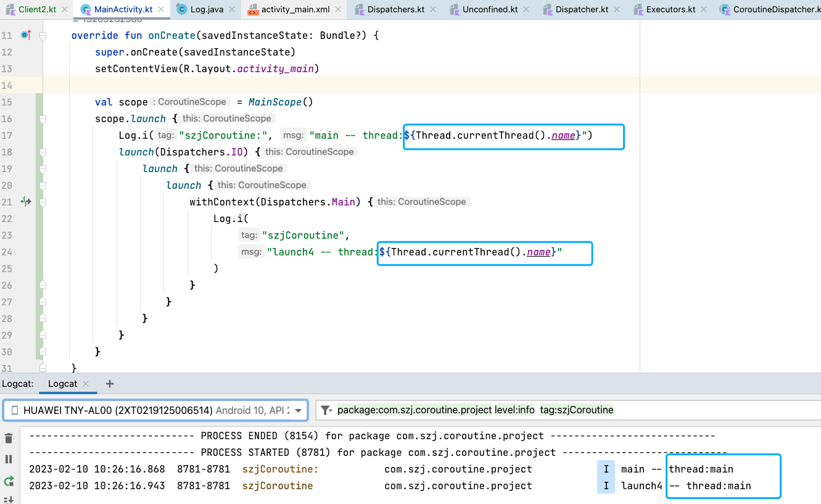Collapse scope.launch block fold on line 16
The height and width of the screenshot is (504, 821).
(43, 118)
